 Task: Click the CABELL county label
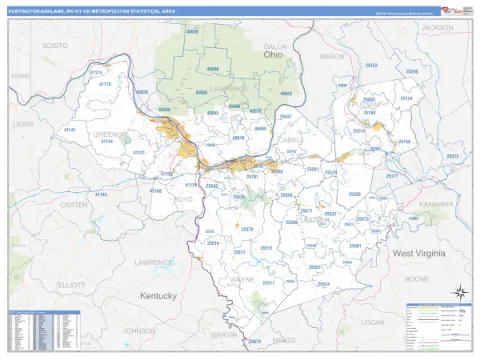[290, 140]
